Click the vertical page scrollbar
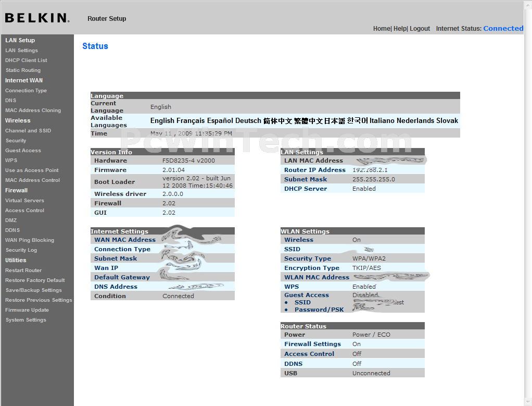The image size is (532, 406). [x=528, y=204]
